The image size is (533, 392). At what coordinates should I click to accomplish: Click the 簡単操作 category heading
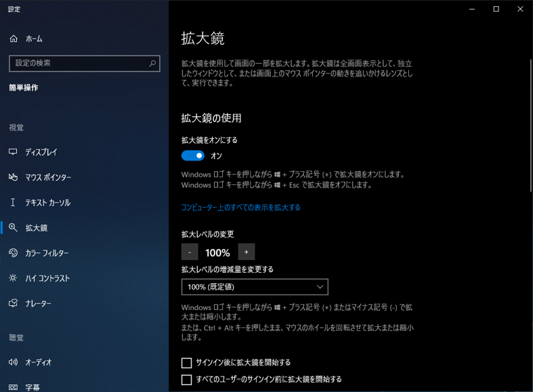[23, 88]
